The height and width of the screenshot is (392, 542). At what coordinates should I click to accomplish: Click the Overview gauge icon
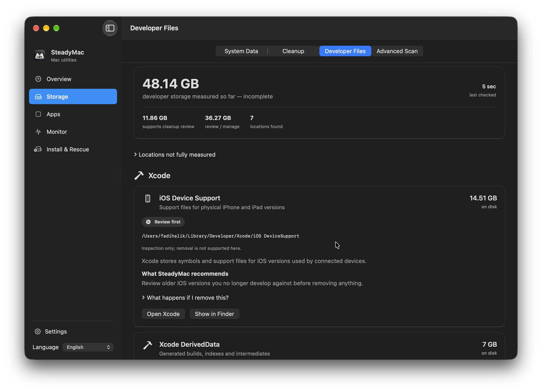point(38,79)
